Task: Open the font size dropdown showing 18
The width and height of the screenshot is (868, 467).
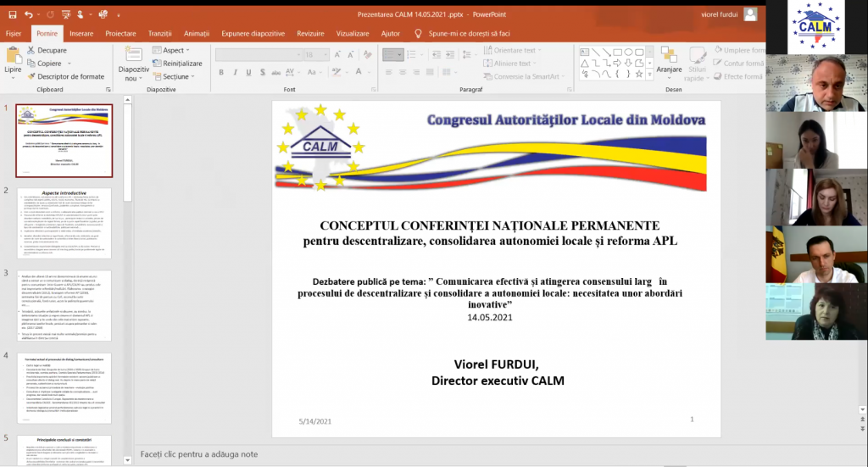Action: point(316,54)
